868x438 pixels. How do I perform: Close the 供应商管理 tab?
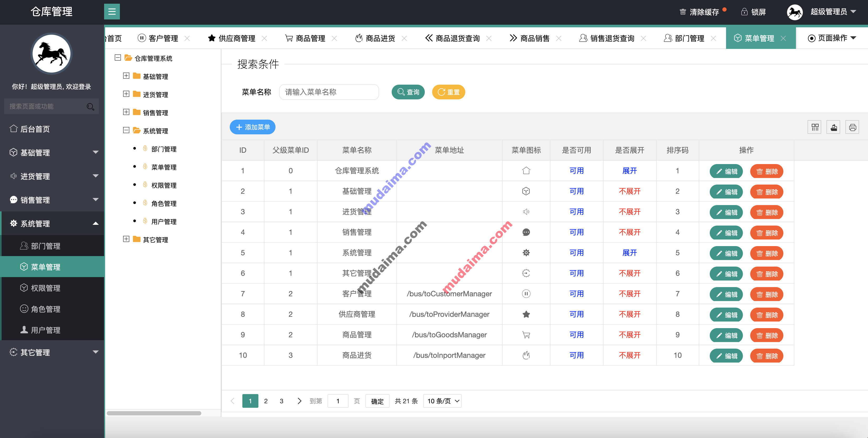click(264, 38)
